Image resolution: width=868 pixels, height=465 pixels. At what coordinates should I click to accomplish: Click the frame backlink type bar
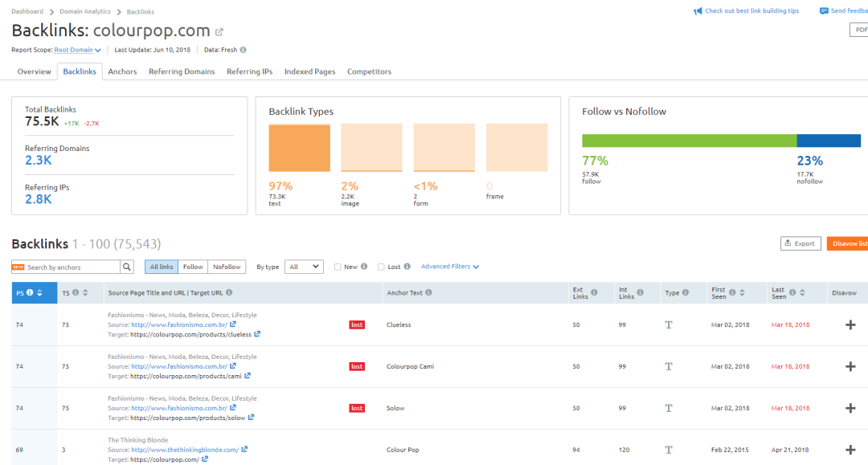pos(517,148)
